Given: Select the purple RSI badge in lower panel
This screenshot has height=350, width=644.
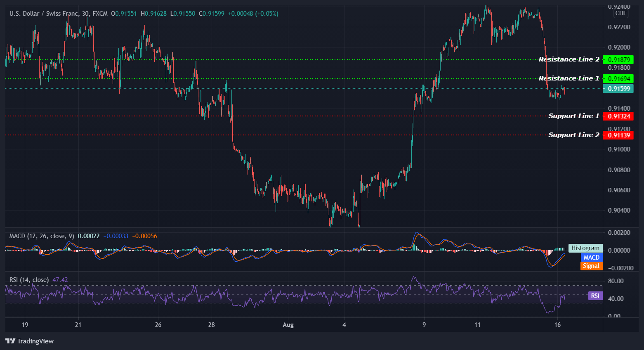Looking at the screenshot, I should click(x=594, y=296).
